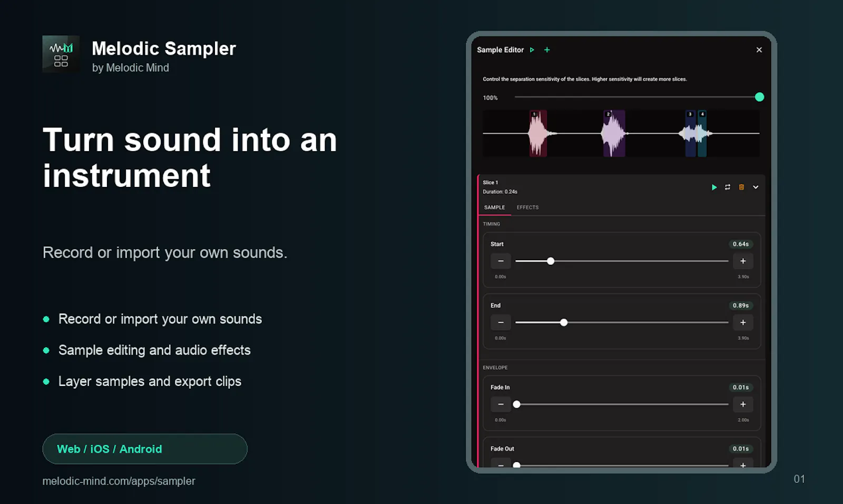Viewport: 843px width, 504px height.
Task: Decrease Start time with minus button
Action: [501, 261]
